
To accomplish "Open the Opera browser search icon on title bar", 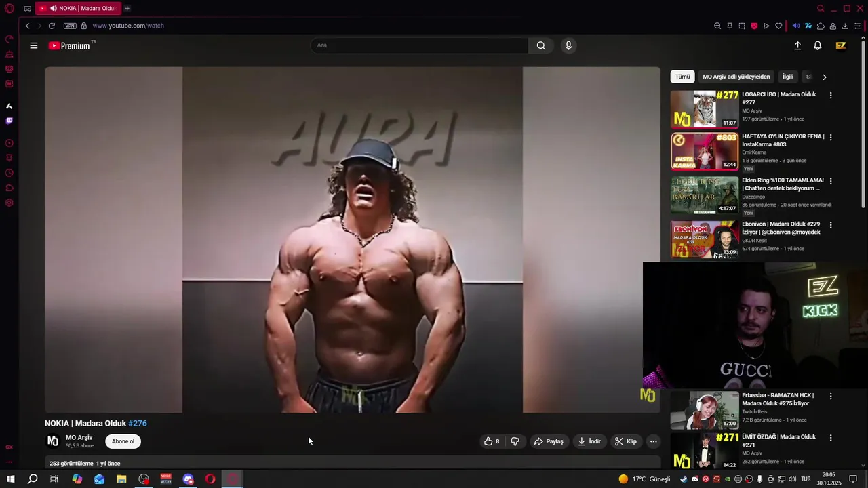I will [821, 8].
